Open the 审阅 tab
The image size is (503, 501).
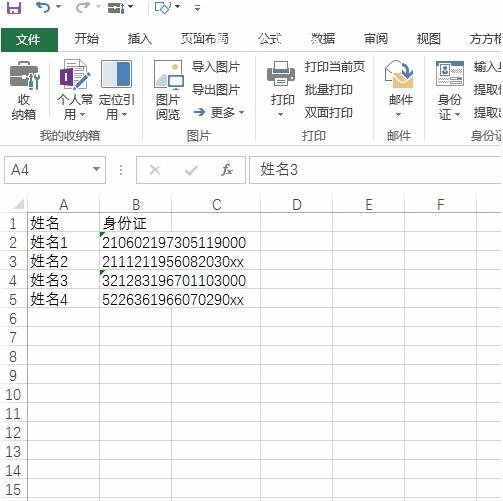point(376,39)
